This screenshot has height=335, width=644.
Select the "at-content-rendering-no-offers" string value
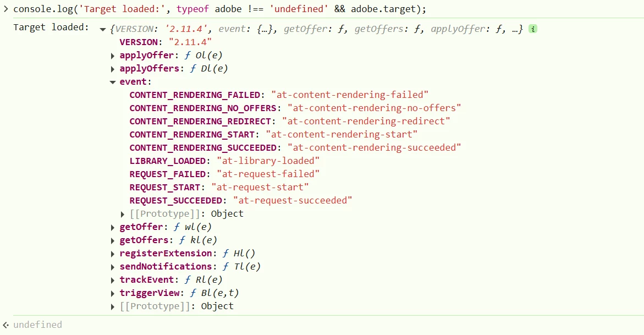point(374,108)
